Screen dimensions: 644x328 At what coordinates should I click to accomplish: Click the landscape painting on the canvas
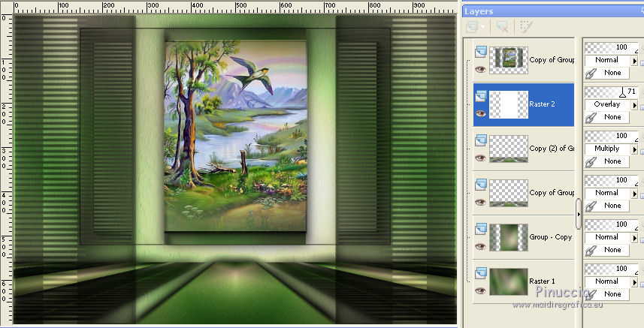(236, 137)
